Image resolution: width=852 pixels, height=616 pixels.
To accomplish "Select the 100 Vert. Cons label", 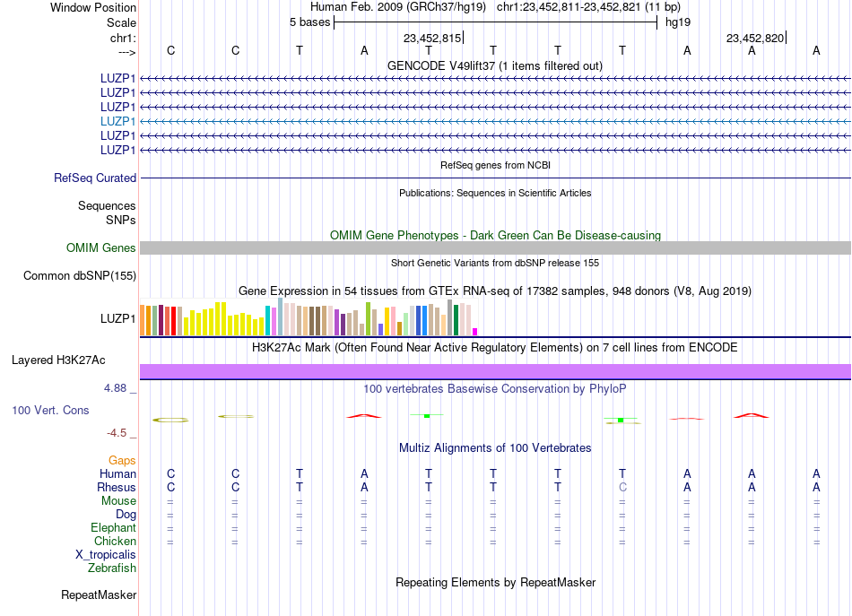I will (x=50, y=410).
